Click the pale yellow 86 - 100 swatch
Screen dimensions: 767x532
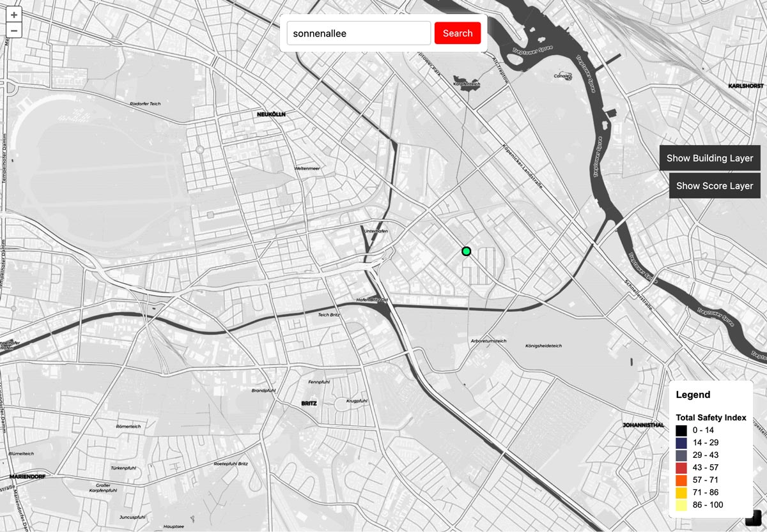click(x=681, y=505)
